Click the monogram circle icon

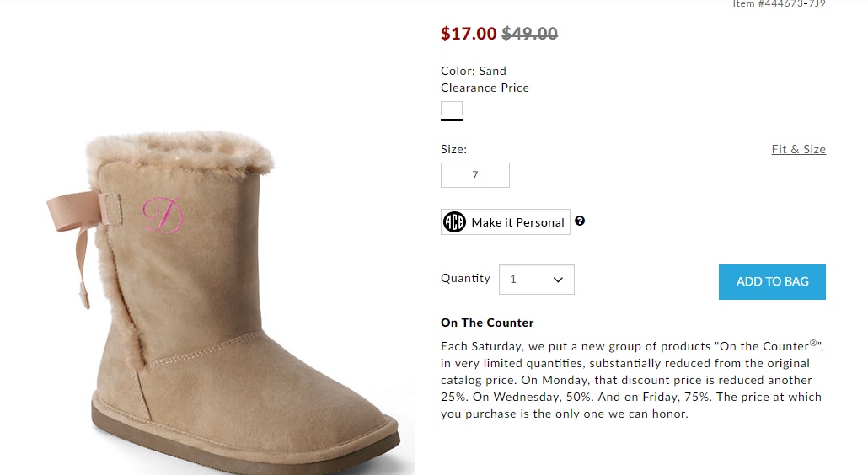455,222
